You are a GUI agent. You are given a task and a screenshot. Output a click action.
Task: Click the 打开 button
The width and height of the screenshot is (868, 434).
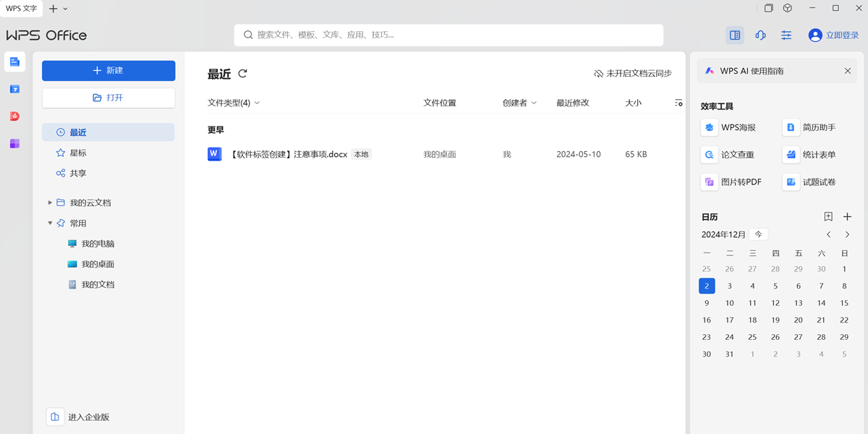click(109, 98)
